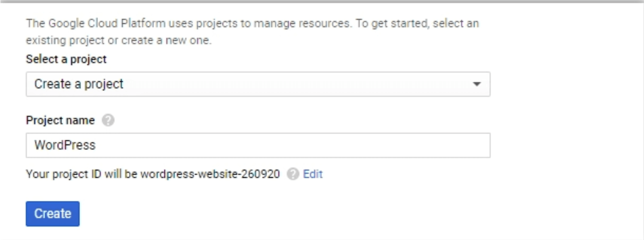
Task: Click the word 'resources' in the intro text
Action: click(324, 23)
